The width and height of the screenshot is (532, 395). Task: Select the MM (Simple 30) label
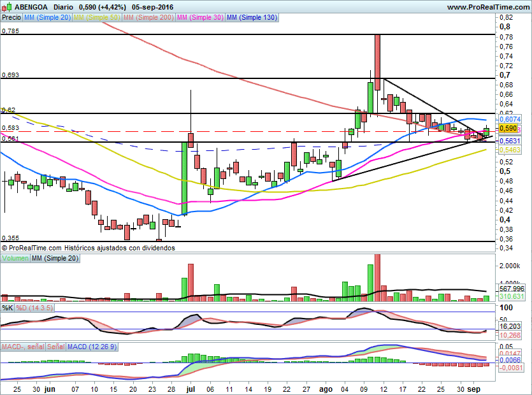pos(200,17)
